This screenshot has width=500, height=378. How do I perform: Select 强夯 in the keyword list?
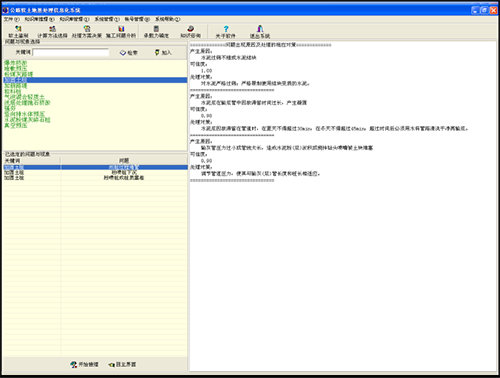(x=10, y=108)
